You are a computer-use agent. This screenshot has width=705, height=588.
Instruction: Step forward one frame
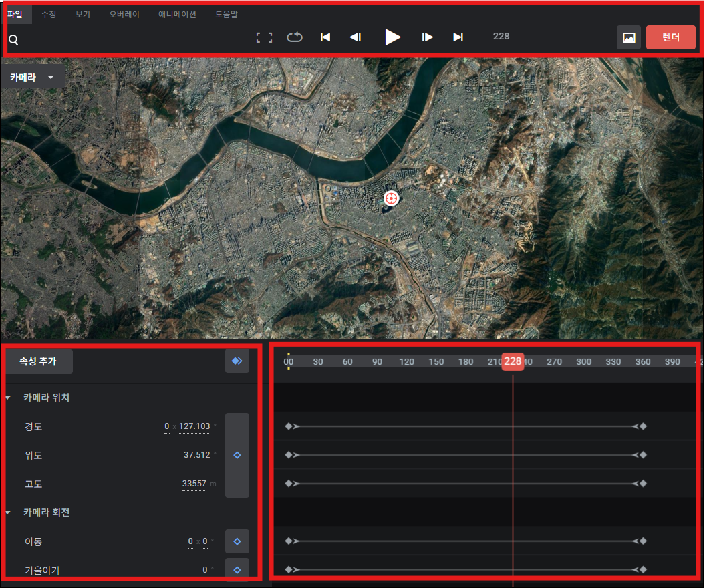point(427,37)
